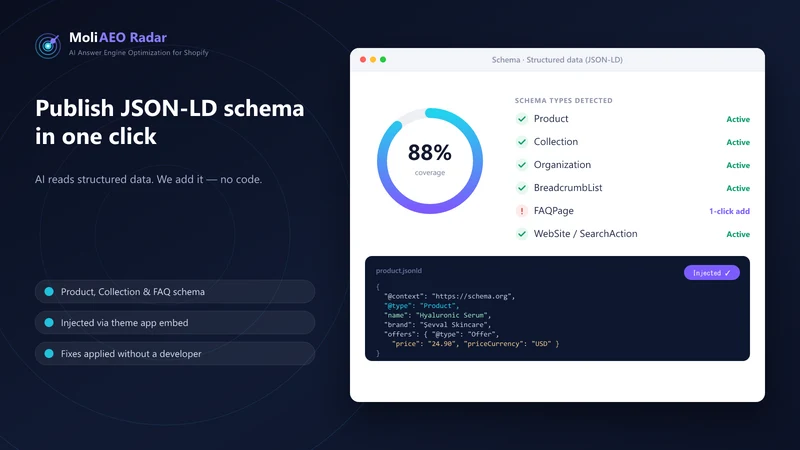Click the green check icon beside Product
The width and height of the screenshot is (800, 450).
point(521,119)
